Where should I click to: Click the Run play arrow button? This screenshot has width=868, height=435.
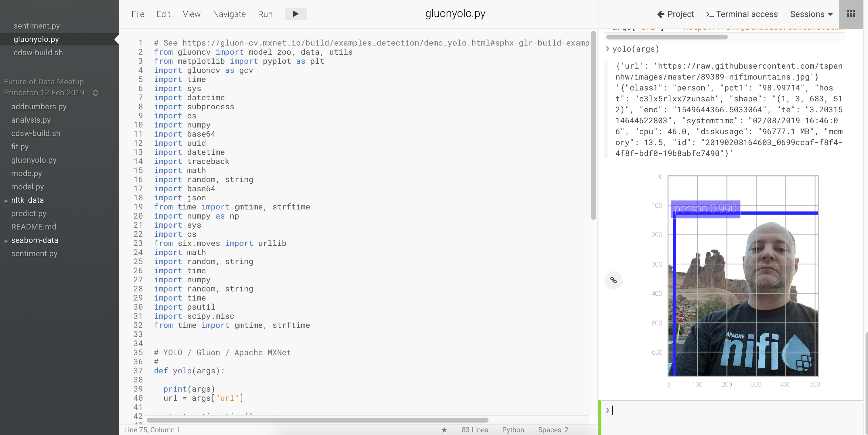(295, 14)
